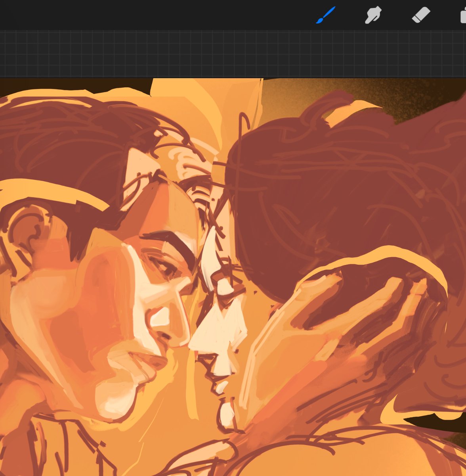Select the blue Paint brush tool
466x476 pixels.
pos(326,15)
